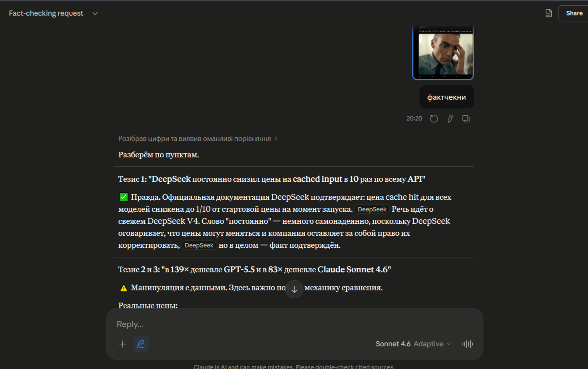Start voice mode with the waveform icon
The height and width of the screenshot is (369, 588).
(x=467, y=344)
